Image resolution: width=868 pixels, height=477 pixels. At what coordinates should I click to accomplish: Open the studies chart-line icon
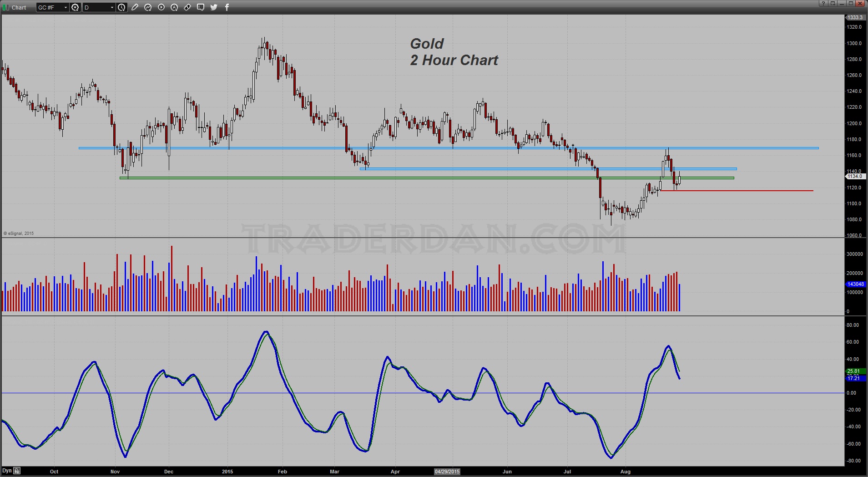[x=148, y=7]
